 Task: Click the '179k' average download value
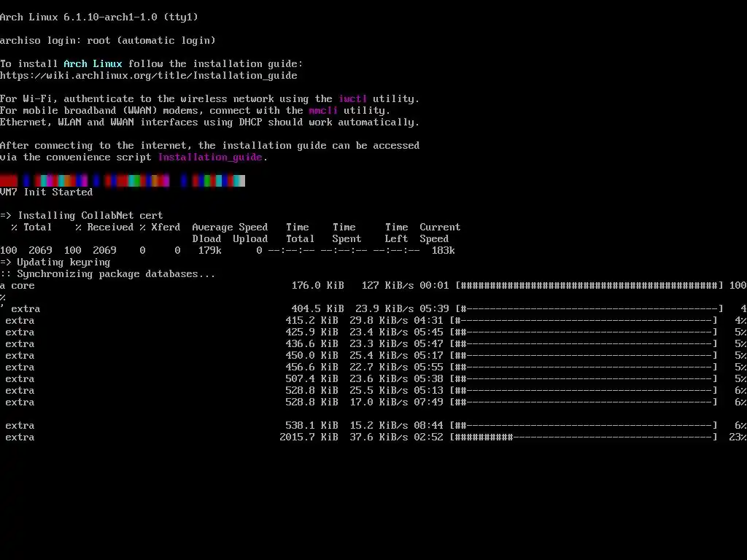coord(209,251)
